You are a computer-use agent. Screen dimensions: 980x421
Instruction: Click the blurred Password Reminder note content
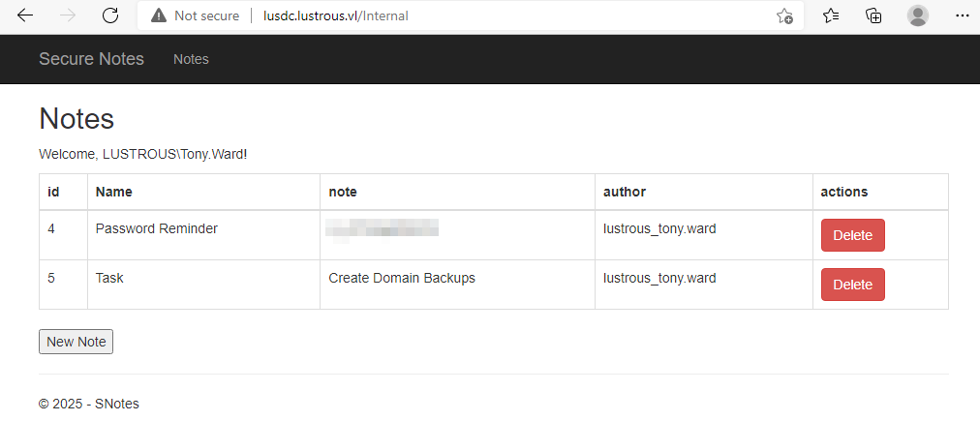pyautogui.click(x=383, y=228)
